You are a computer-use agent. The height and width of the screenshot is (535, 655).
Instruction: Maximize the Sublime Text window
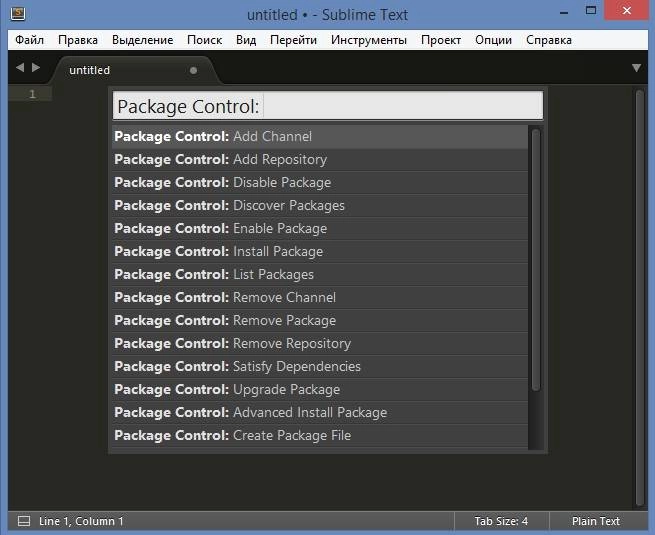591,11
